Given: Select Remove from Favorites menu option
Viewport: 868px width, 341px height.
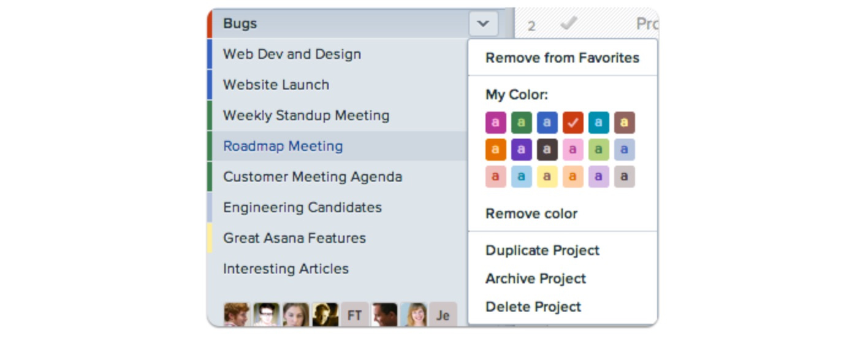Looking at the screenshot, I should 562,58.
